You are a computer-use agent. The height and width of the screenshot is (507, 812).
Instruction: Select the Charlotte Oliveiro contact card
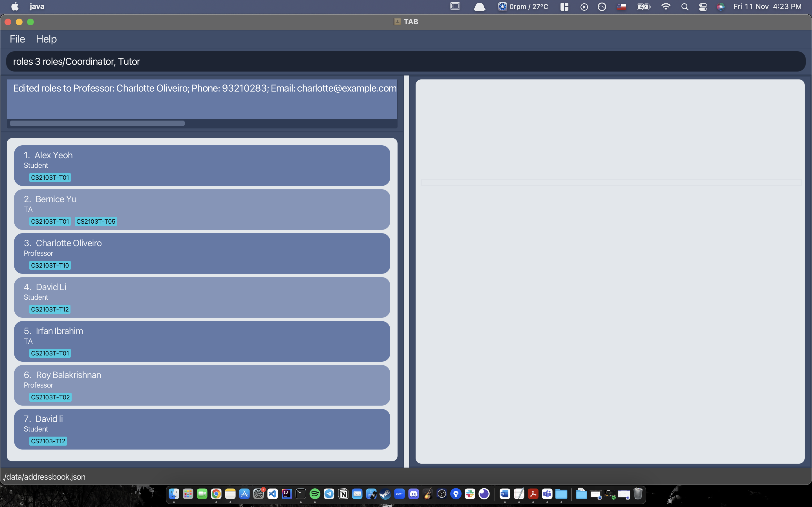click(x=202, y=253)
